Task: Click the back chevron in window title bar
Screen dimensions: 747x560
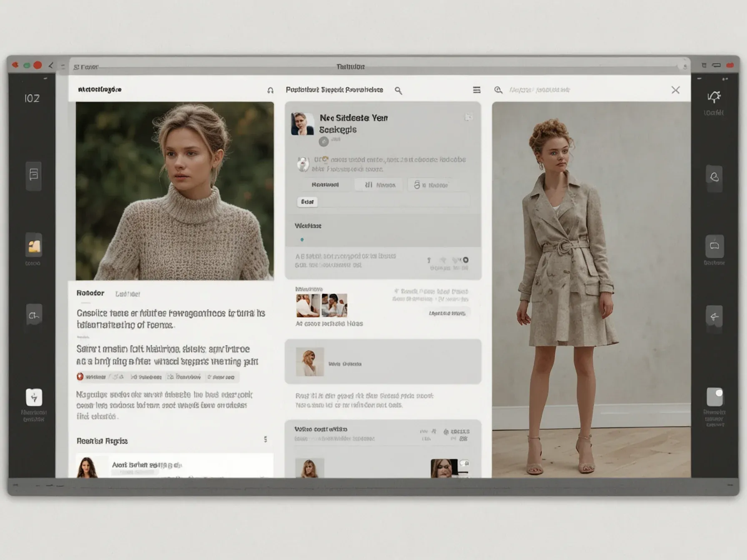Action: (51, 65)
